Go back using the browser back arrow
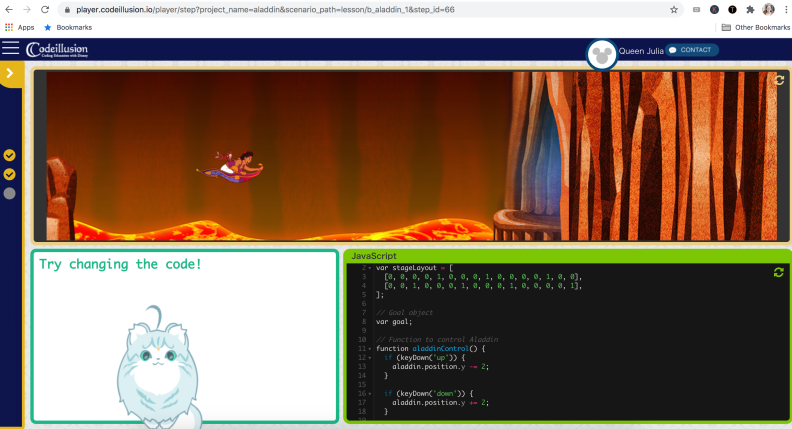The image size is (792, 429). tap(9, 10)
